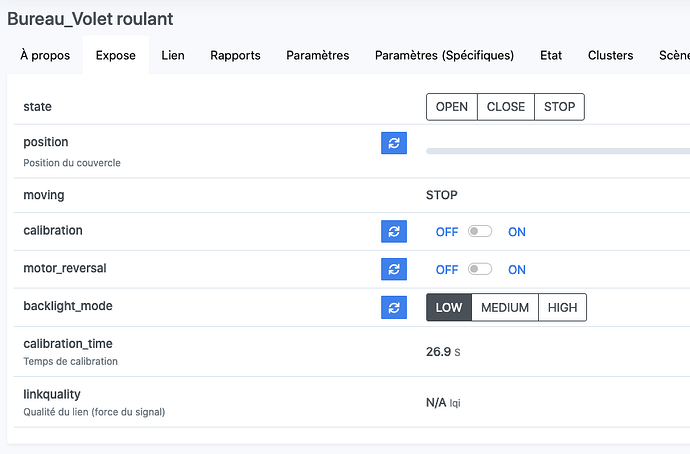Click ON label for calibration

[x=517, y=232]
